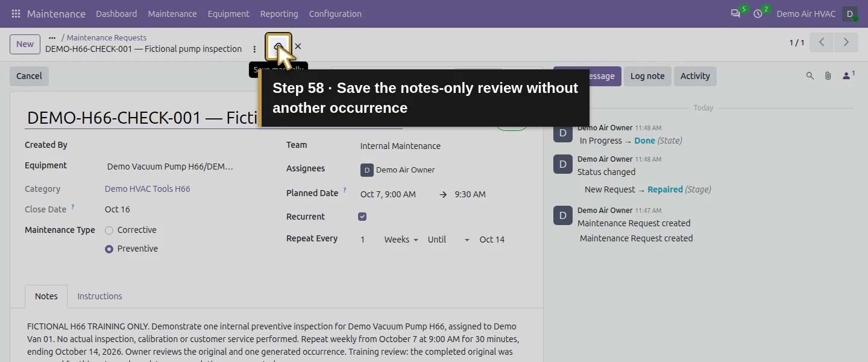868x362 pixels.
Task: Attach files using the paperclip icon
Action: [828, 76]
